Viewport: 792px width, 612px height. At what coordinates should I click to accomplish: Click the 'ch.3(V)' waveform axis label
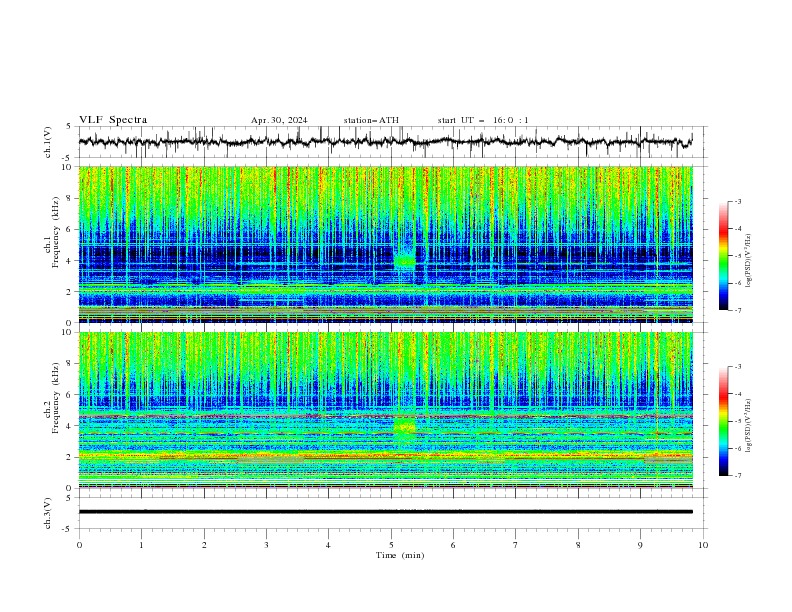pos(48,514)
